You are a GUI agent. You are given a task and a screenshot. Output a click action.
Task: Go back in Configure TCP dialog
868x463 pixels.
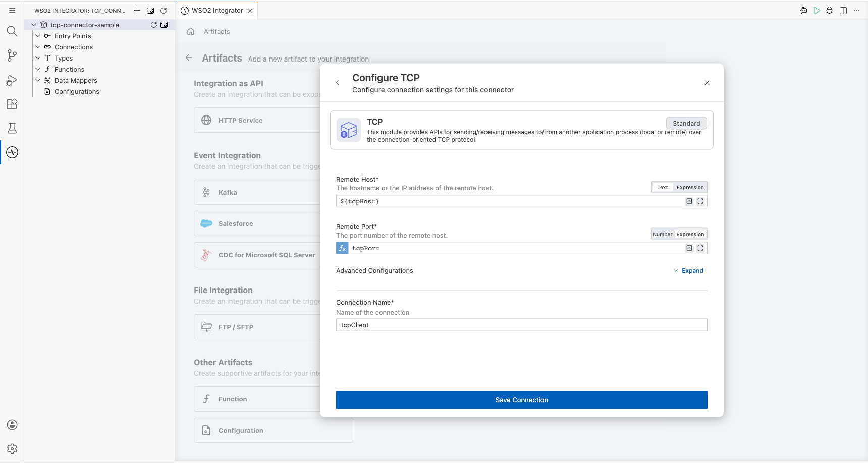tap(338, 83)
